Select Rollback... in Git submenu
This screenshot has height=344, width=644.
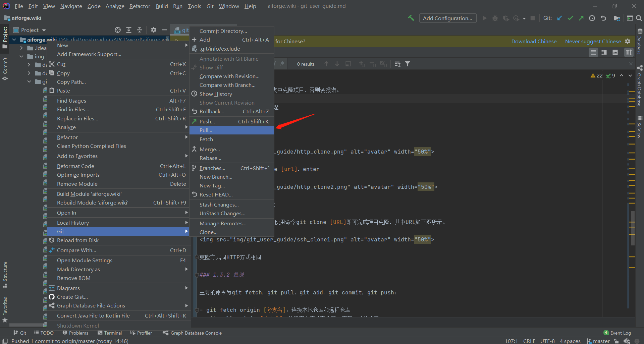232,111
